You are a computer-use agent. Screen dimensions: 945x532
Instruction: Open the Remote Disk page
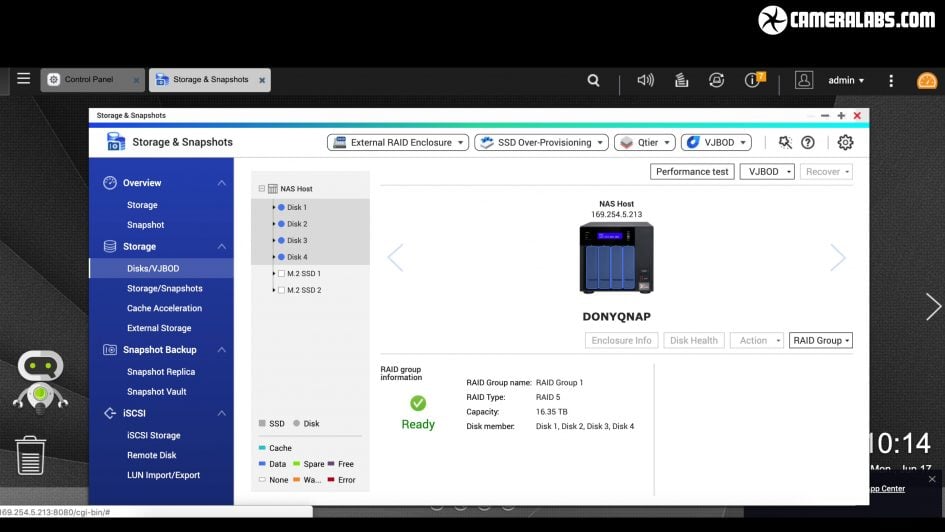pos(152,455)
